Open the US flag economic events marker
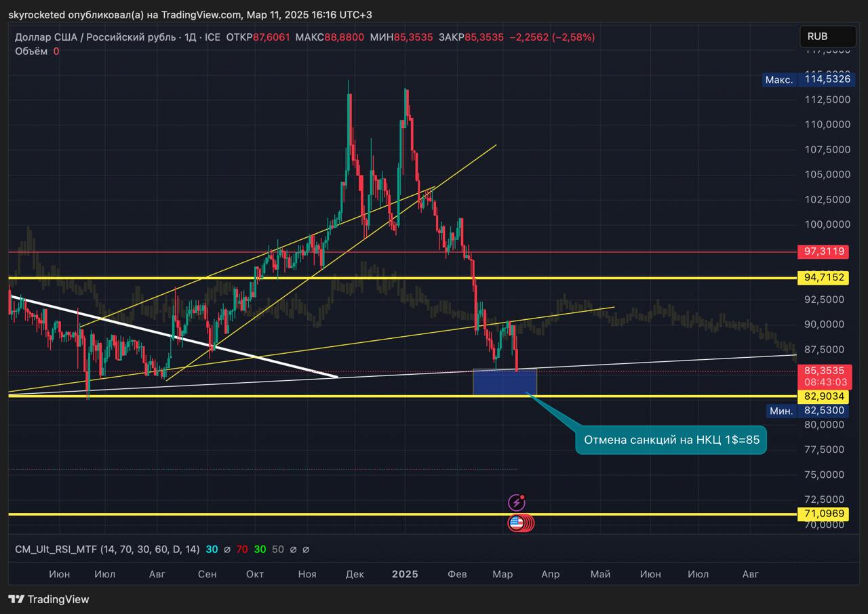 (x=516, y=523)
